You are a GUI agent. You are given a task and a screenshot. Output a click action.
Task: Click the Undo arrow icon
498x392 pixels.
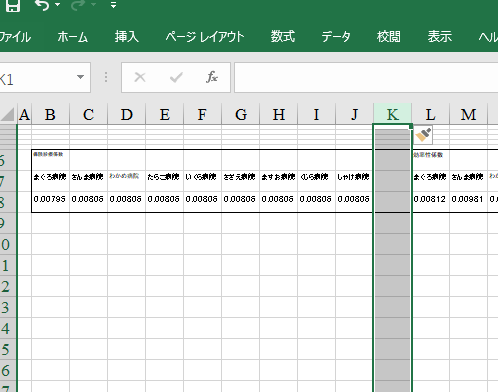[x=42, y=5]
